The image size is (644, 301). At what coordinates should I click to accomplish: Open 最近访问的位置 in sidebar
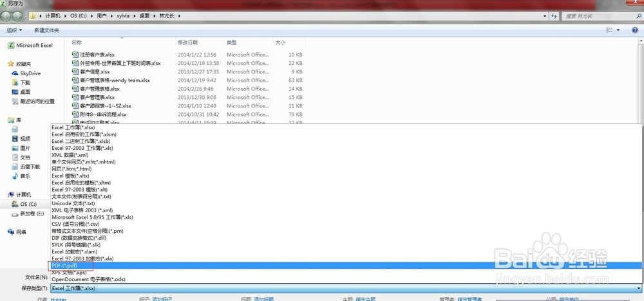click(x=33, y=101)
